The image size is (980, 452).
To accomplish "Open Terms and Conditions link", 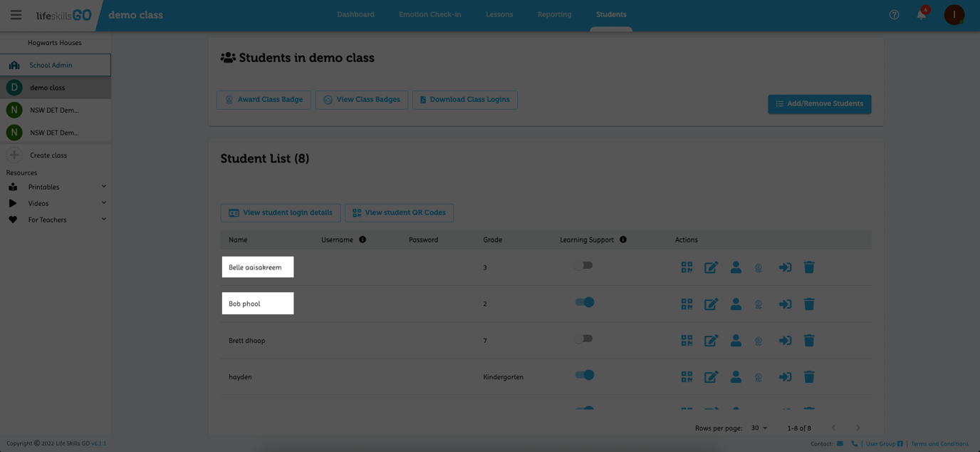I will 939,443.
